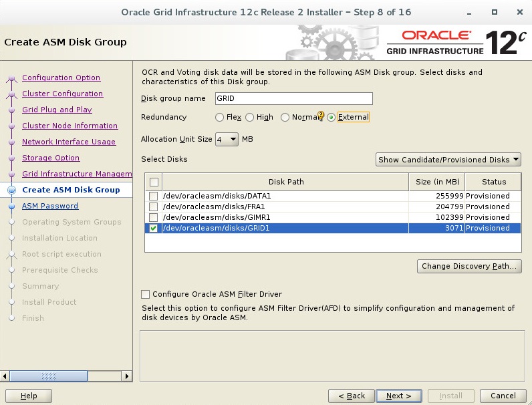Screen dimensions: 532x405
Task: Click the Cancel button
Action: click(x=503, y=396)
